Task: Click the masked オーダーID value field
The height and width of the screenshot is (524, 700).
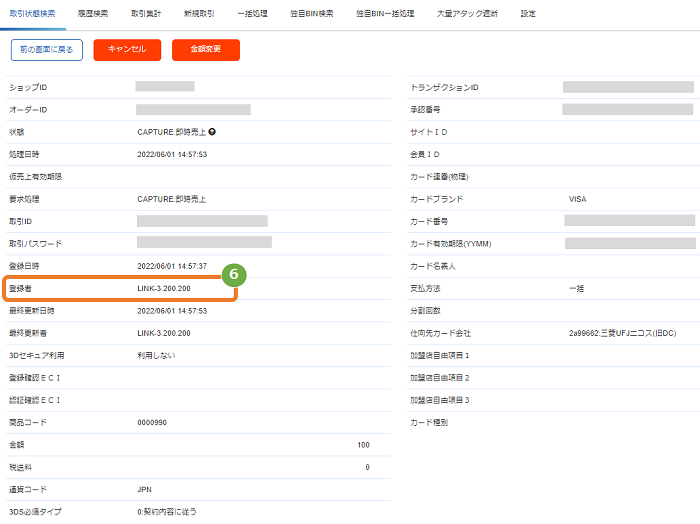Action: pos(193,109)
